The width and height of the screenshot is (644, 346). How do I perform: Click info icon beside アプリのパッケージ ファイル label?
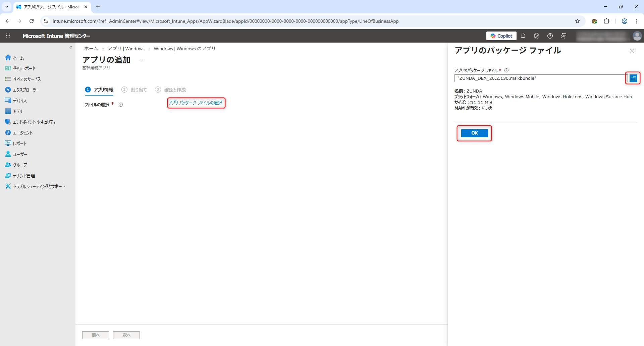pyautogui.click(x=506, y=70)
